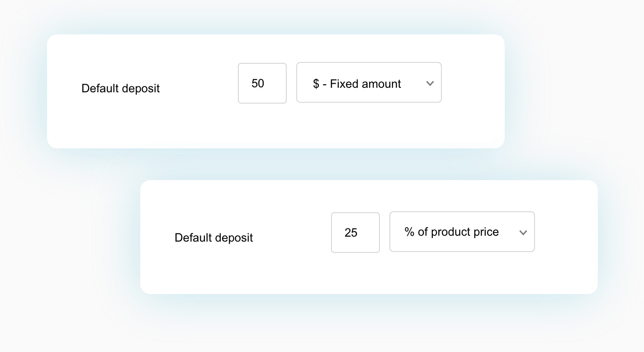Image resolution: width=644 pixels, height=352 pixels.
Task: Open the "$ - Fixed amount" dropdown
Action: (x=369, y=82)
